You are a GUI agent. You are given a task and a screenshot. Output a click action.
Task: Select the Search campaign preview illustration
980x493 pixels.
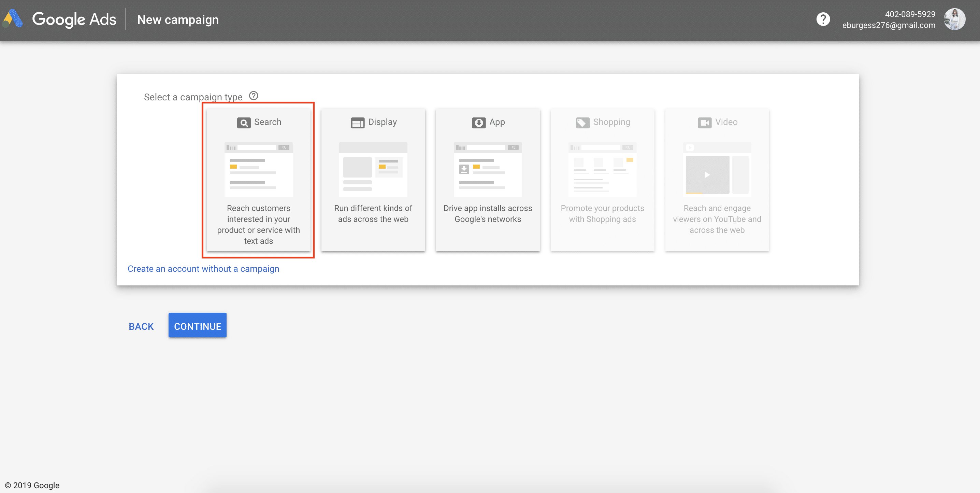pyautogui.click(x=258, y=169)
